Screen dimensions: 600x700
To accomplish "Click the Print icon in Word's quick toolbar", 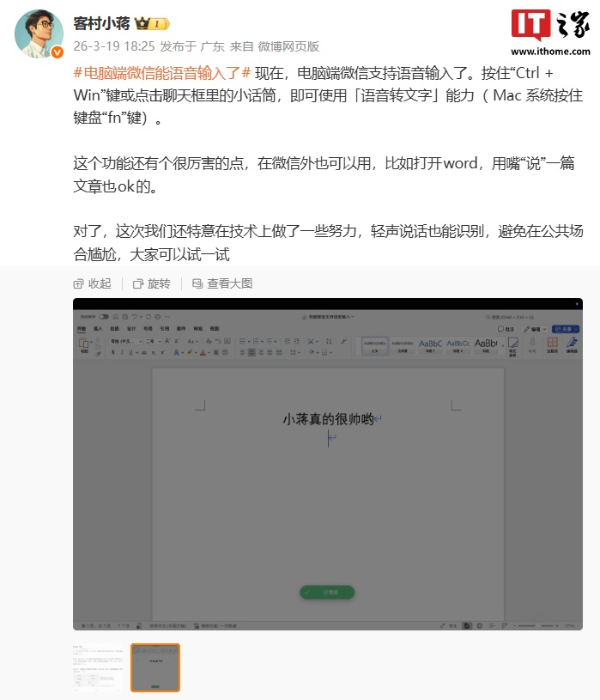I will [x=158, y=317].
